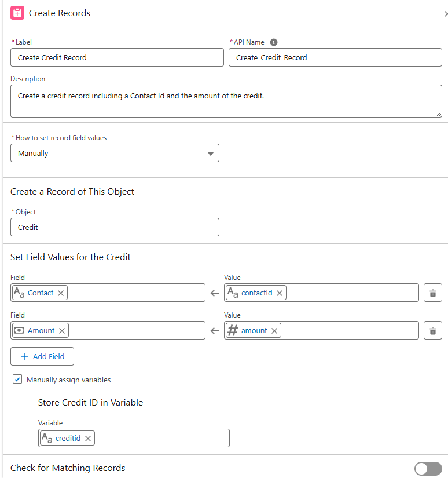Click the currency icon on Amount field pill

(x=19, y=331)
